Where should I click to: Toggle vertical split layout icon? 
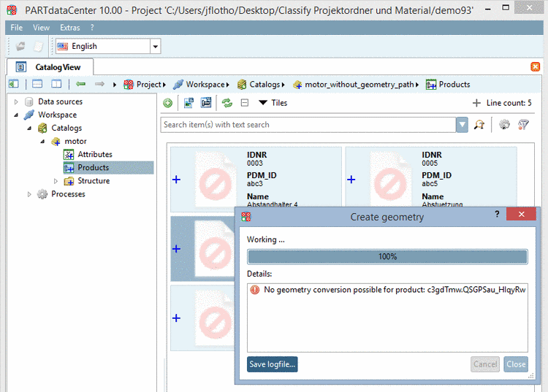(56, 84)
